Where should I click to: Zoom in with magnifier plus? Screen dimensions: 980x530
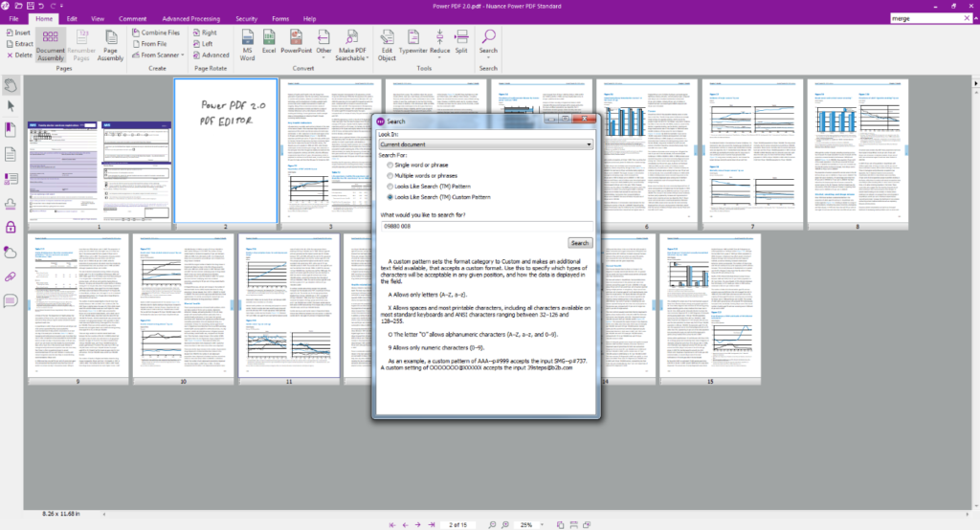505,525
